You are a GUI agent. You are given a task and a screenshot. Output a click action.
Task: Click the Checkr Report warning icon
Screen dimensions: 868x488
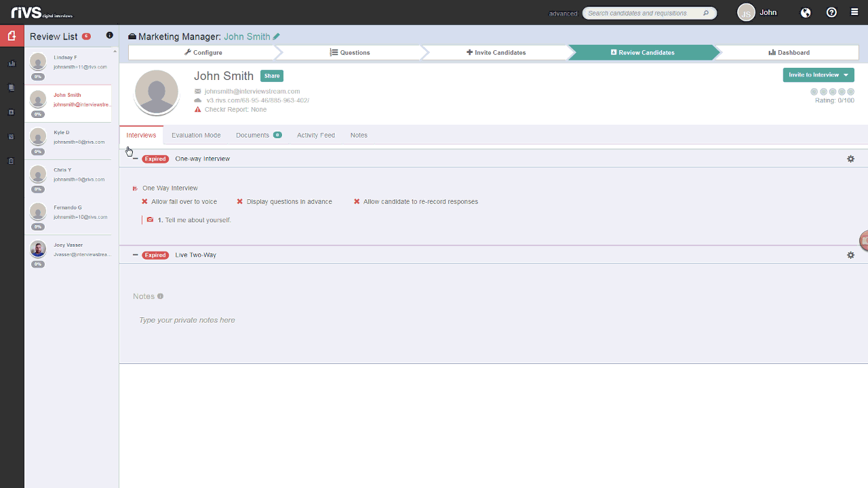[x=198, y=109]
